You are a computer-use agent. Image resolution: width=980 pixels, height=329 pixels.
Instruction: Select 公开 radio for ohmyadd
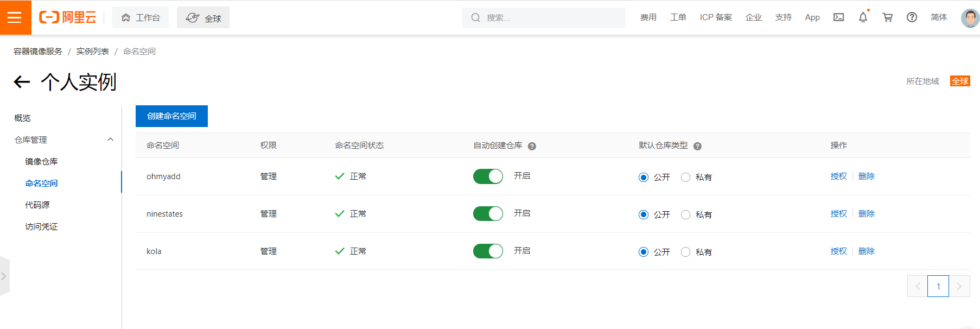click(644, 178)
